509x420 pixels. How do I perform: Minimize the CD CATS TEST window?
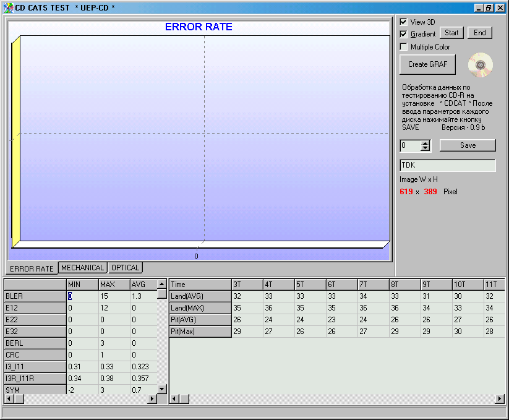click(479, 8)
